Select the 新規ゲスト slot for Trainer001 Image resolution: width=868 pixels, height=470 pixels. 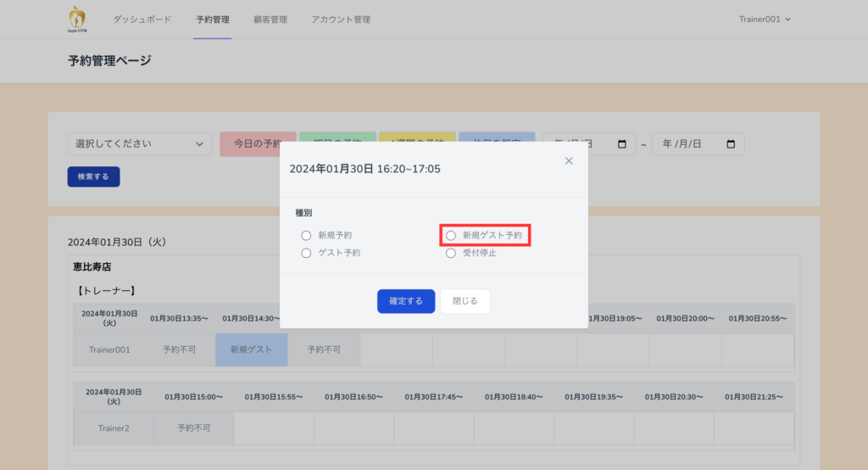[x=252, y=349]
